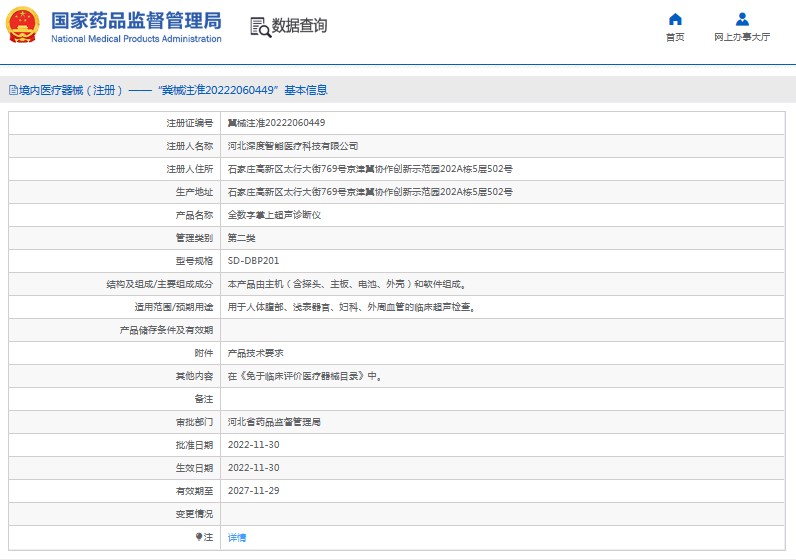Click the 网上办事大厅 label
796x560 pixels.
coord(742,37)
